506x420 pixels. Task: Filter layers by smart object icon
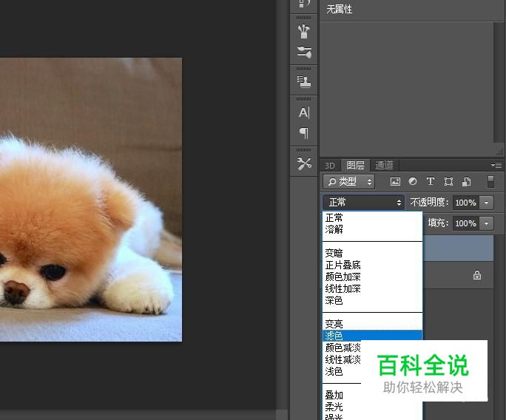click(x=467, y=181)
